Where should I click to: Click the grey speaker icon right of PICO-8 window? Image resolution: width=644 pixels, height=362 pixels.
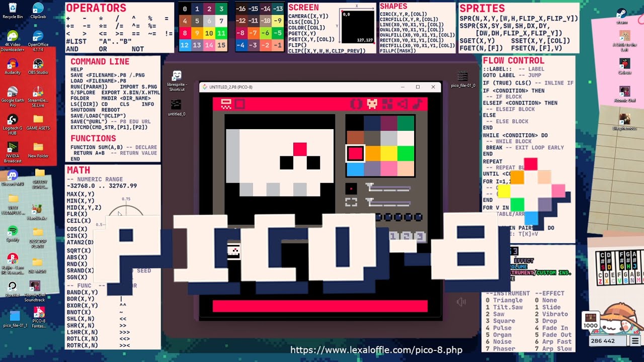pos(461,302)
